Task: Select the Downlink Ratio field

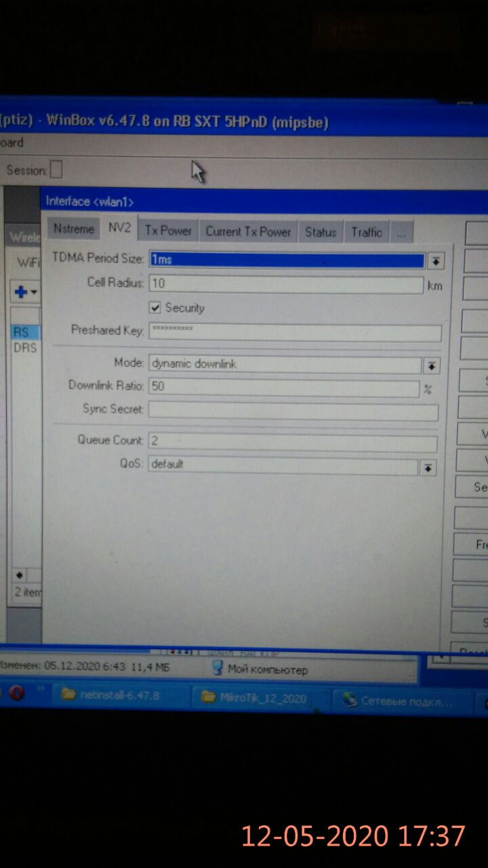Action: (284, 388)
